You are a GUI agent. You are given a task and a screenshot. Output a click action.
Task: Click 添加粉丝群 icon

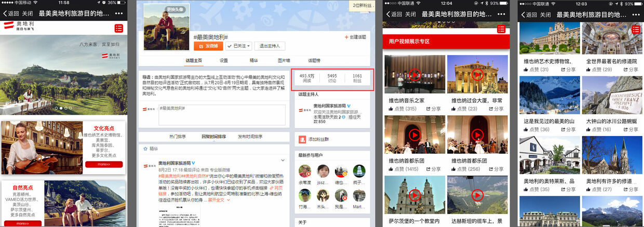click(x=302, y=139)
